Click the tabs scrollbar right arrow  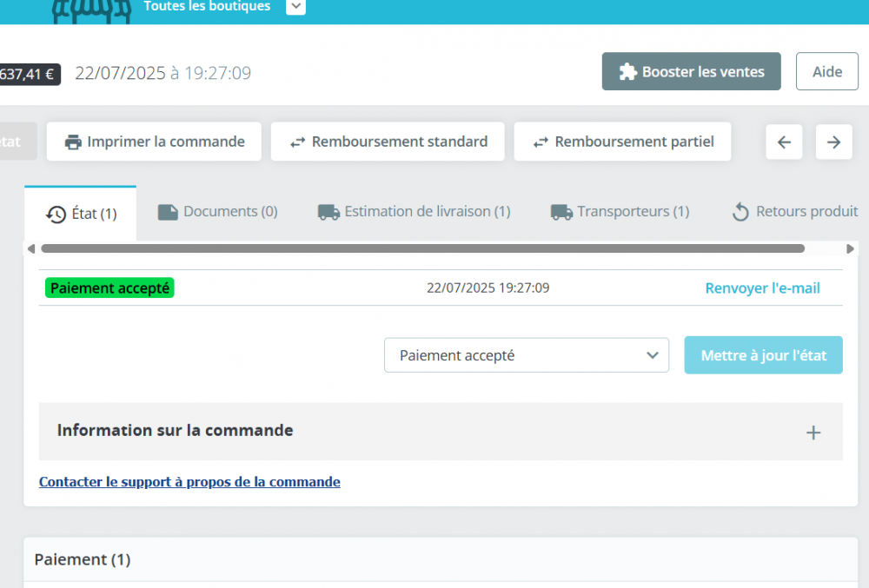(x=850, y=248)
